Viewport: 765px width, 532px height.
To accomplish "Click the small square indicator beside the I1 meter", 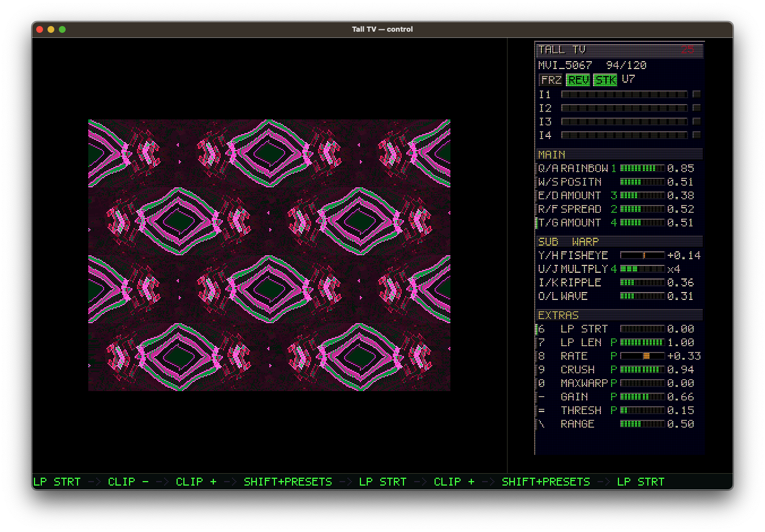I will point(697,95).
